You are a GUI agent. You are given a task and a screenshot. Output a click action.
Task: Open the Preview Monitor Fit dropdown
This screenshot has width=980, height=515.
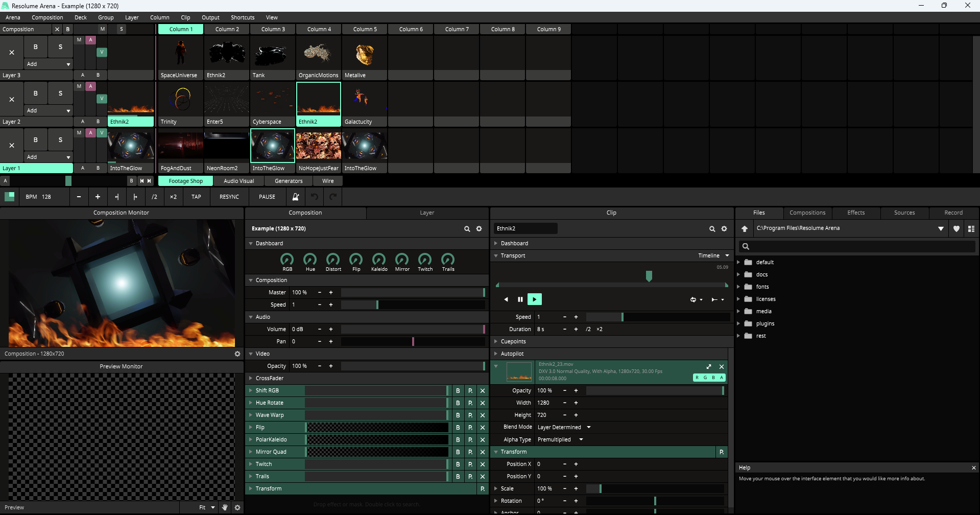pyautogui.click(x=207, y=507)
